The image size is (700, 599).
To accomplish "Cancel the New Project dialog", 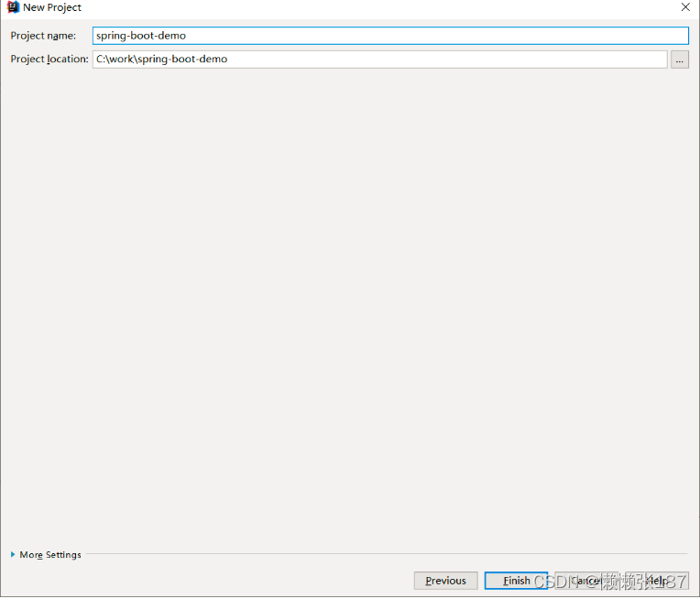I will (586, 581).
